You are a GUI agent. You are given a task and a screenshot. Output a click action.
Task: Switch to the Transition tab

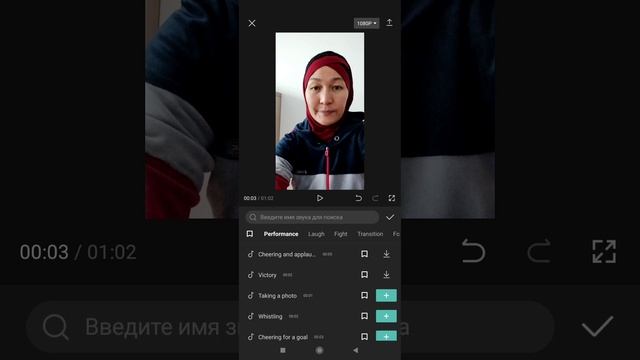pos(370,234)
